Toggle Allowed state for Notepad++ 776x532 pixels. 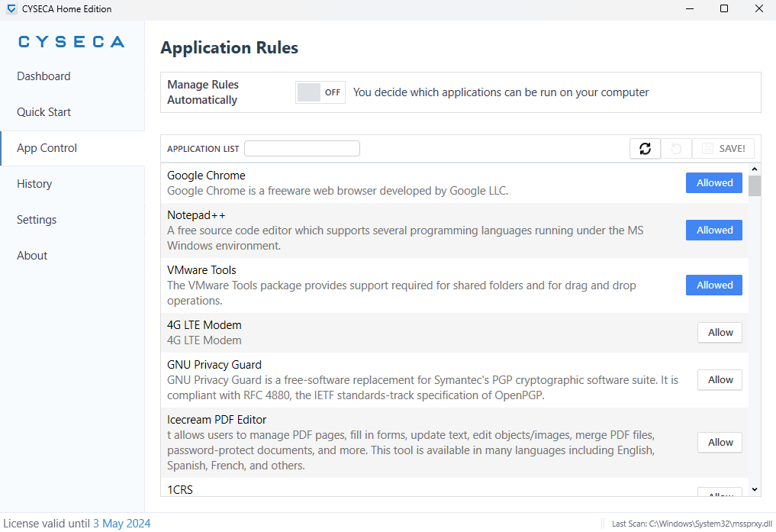713,230
